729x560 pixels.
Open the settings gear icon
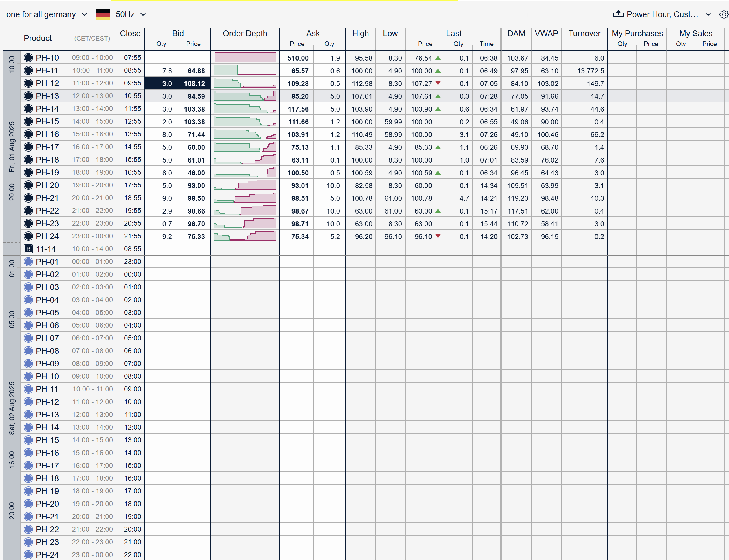[723, 14]
